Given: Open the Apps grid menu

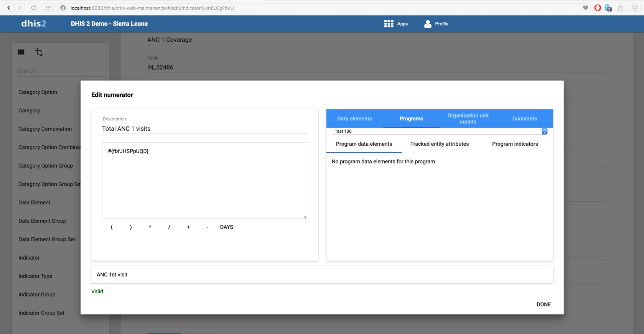Looking at the screenshot, I should tap(395, 24).
